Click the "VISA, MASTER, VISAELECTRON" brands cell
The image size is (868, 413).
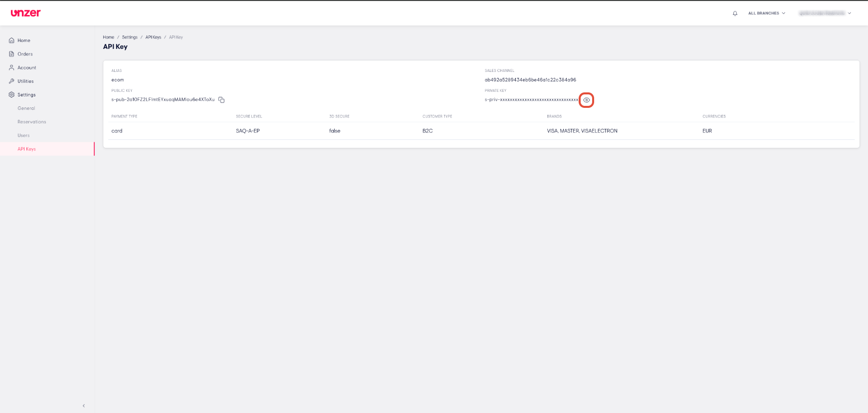pyautogui.click(x=582, y=131)
